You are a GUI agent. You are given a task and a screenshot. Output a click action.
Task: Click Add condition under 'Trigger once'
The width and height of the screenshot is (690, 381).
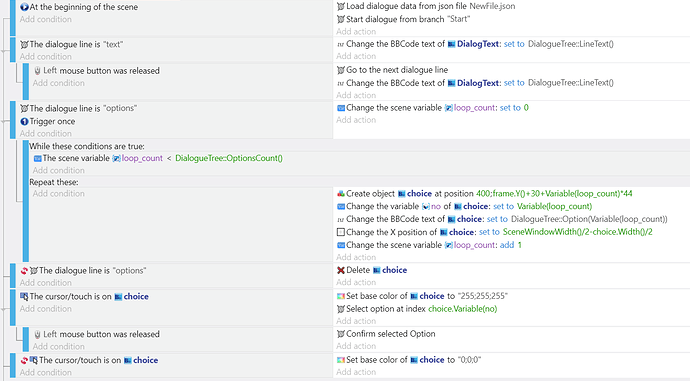(45, 134)
